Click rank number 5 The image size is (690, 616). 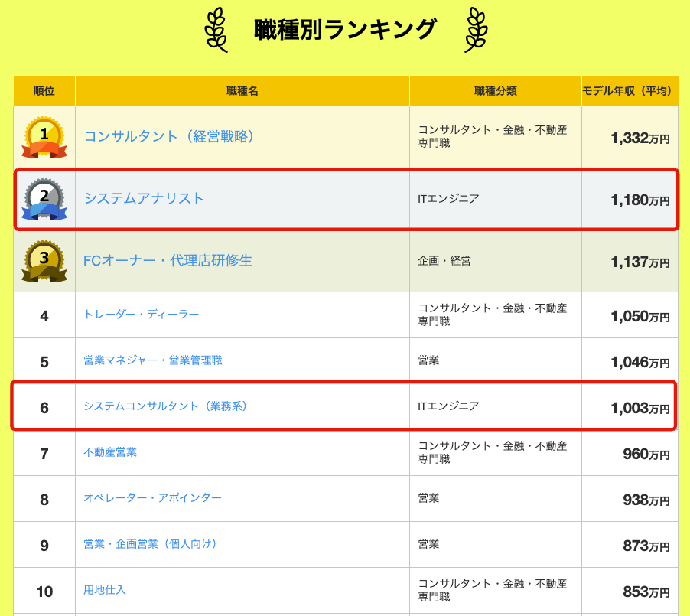(44, 362)
